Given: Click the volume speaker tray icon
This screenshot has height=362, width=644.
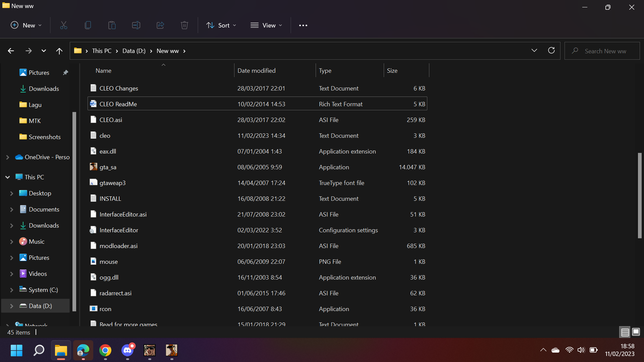Looking at the screenshot, I should point(581,350).
